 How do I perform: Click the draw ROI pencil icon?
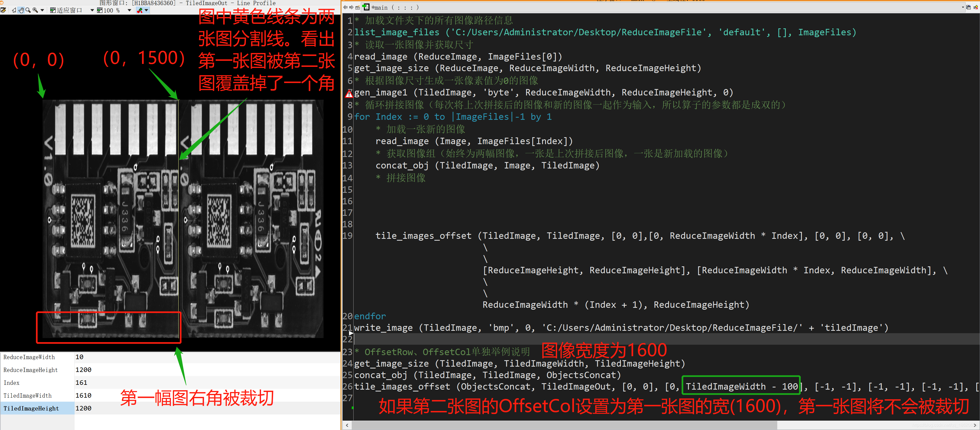(139, 10)
